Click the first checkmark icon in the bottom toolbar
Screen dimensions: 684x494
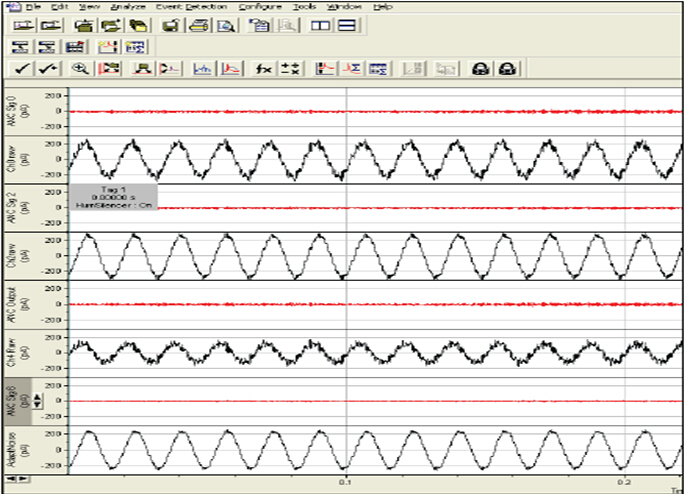[22, 69]
